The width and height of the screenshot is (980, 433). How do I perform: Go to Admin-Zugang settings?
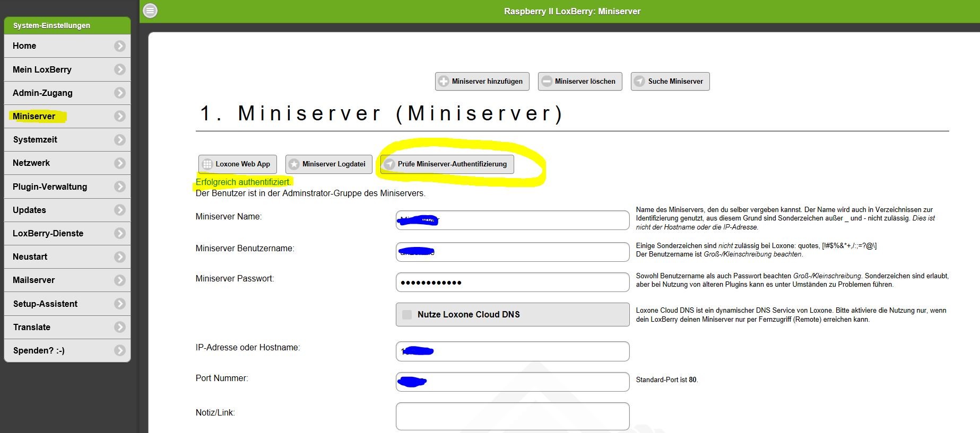click(67, 93)
